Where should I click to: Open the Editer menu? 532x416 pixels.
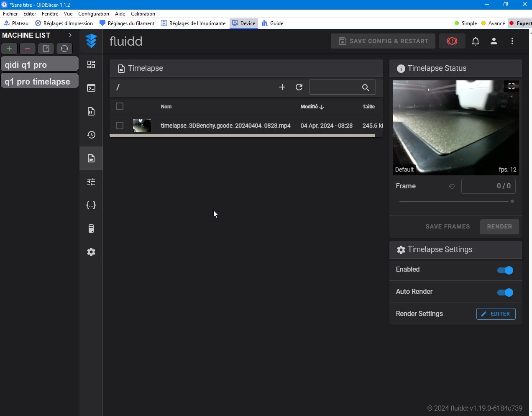point(30,14)
